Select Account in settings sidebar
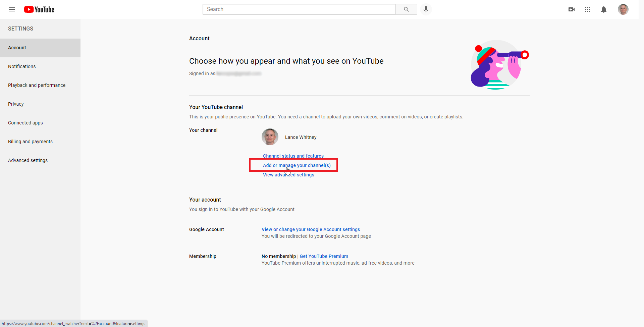Image resolution: width=644 pixels, height=327 pixels. (40, 48)
